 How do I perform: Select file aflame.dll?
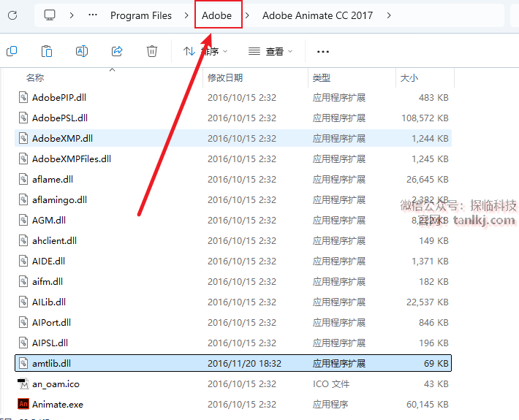[233, 179]
